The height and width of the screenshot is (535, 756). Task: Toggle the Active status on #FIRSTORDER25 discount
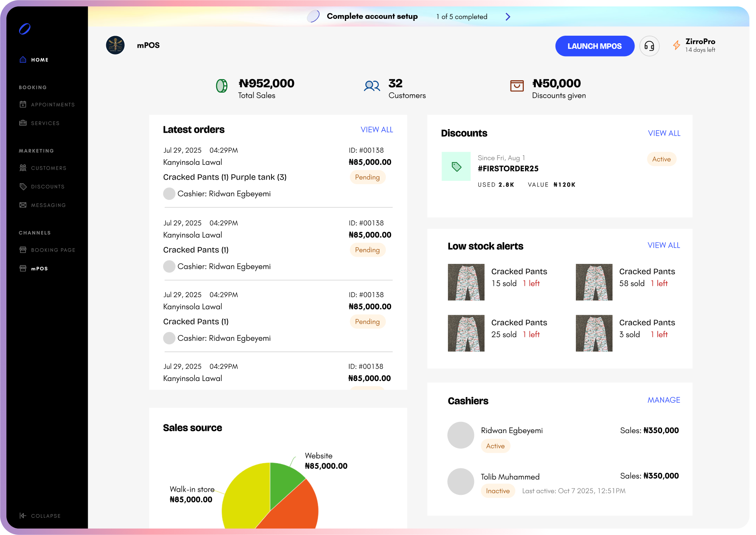662,159
